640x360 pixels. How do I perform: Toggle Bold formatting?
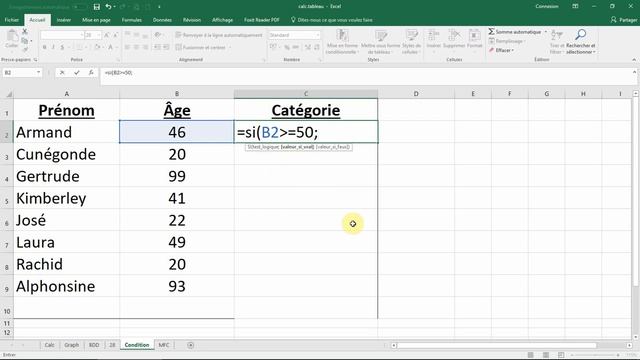tap(44, 47)
